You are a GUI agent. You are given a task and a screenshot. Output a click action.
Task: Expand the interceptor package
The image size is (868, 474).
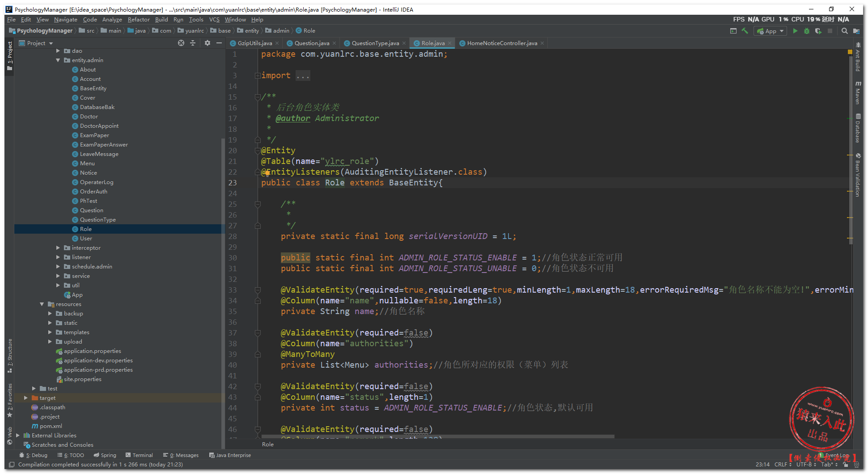58,248
